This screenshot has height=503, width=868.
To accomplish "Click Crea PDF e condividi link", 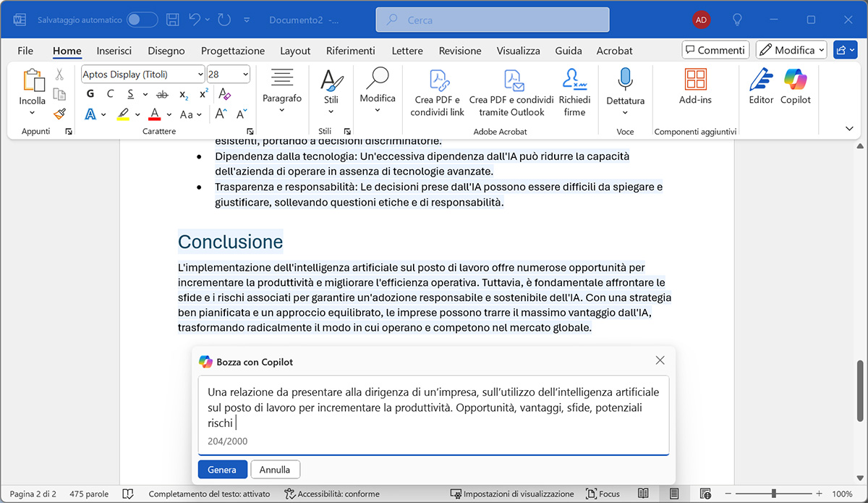I will click(x=438, y=91).
